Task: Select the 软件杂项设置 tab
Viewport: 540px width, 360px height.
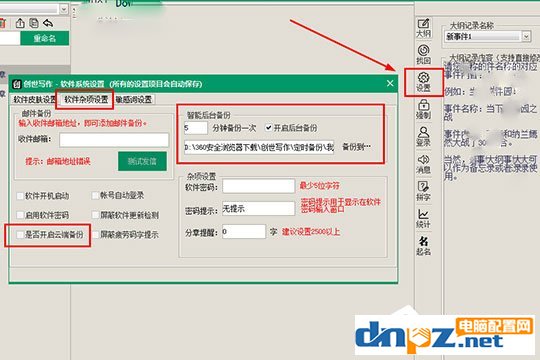Action: coord(86,100)
